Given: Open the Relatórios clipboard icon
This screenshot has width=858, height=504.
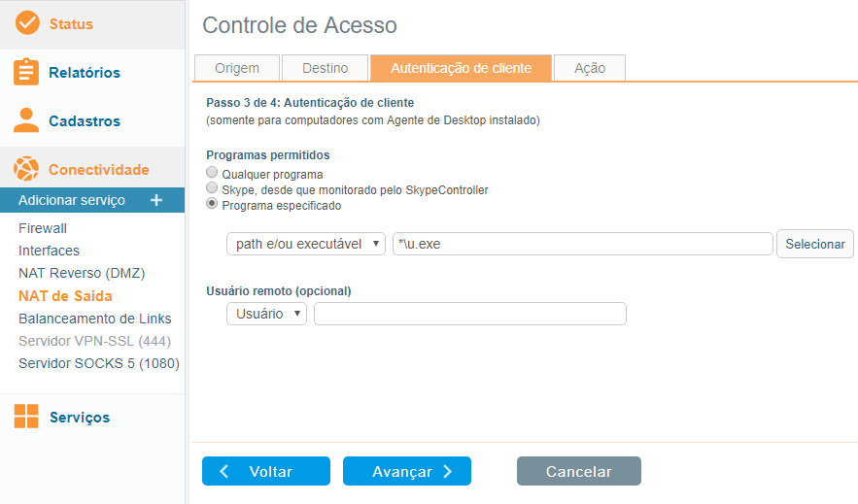Looking at the screenshot, I should point(26,72).
